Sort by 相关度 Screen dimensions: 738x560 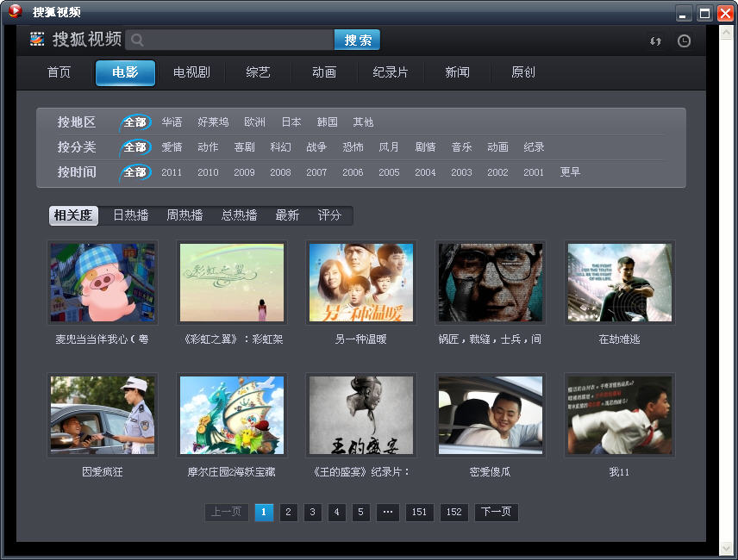click(x=73, y=215)
